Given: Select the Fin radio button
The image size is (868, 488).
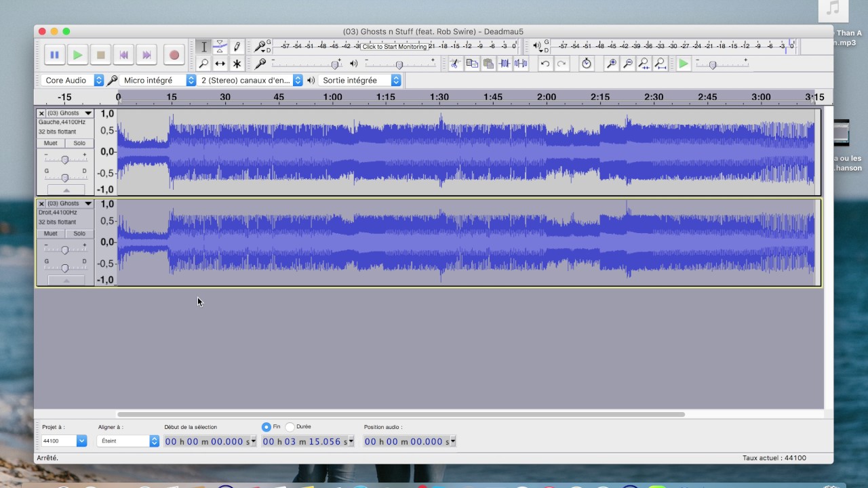Looking at the screenshot, I should 266,427.
